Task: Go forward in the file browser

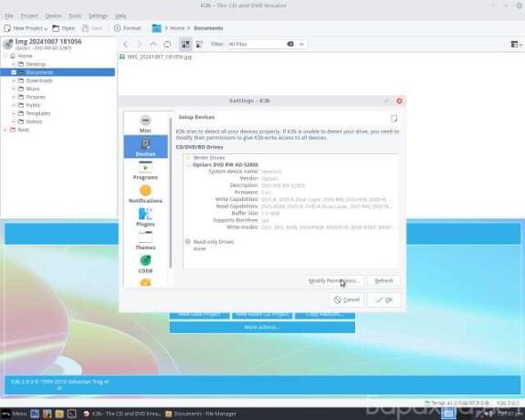Action: pyautogui.click(x=140, y=44)
